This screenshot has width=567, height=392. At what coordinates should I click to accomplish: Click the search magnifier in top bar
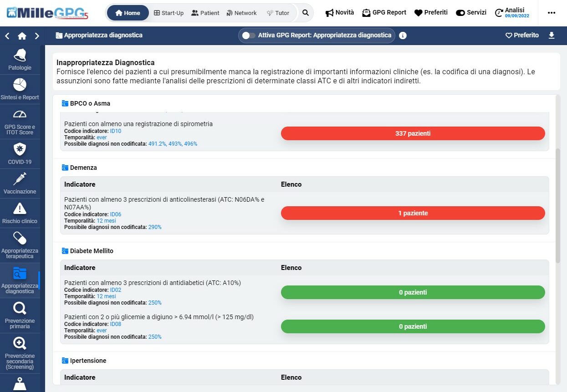[306, 13]
